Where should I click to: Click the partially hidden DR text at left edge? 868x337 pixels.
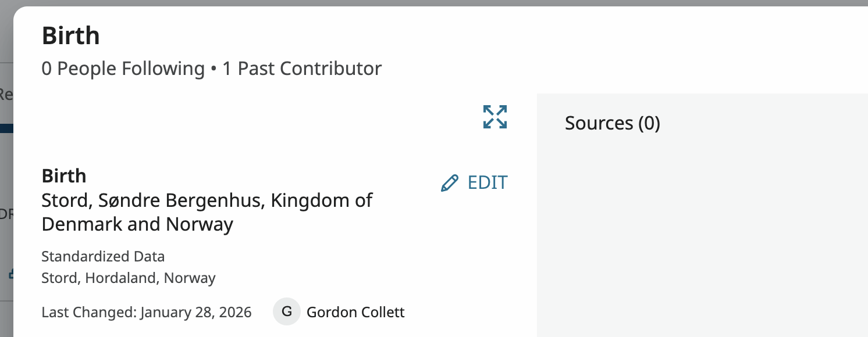point(6,214)
